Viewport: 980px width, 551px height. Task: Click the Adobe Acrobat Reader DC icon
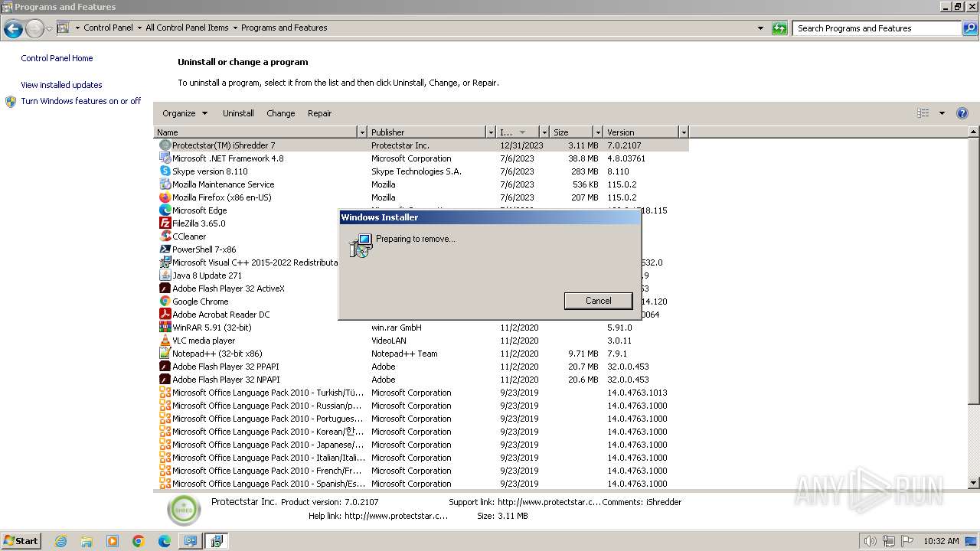[x=165, y=315]
